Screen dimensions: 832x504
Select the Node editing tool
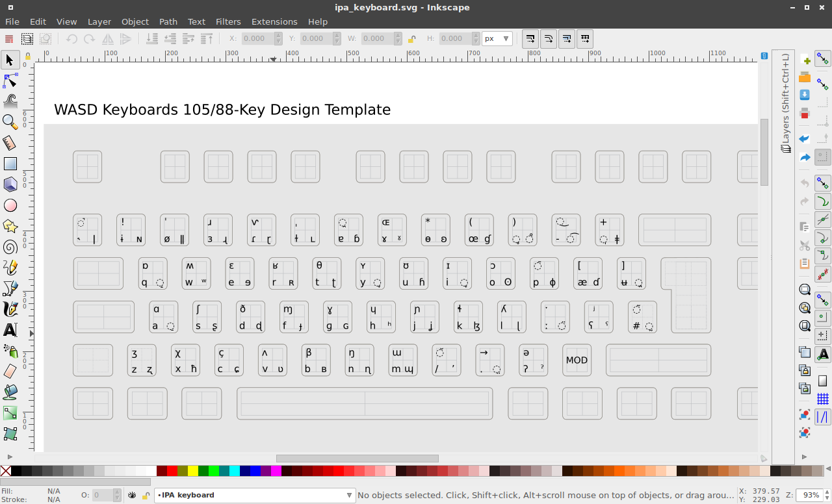[x=10, y=81]
